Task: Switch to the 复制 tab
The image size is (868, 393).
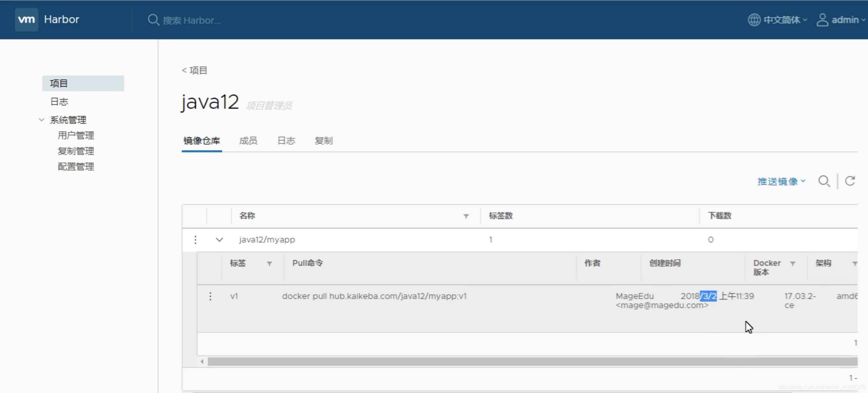Action: coord(324,140)
